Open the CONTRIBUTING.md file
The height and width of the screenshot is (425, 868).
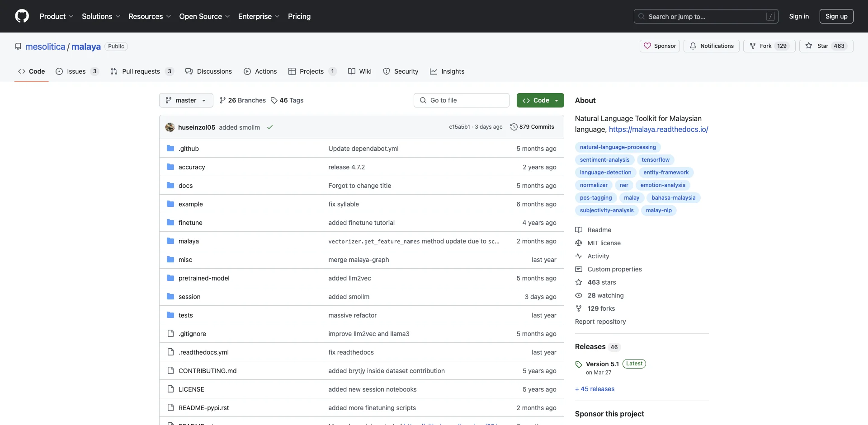click(208, 371)
